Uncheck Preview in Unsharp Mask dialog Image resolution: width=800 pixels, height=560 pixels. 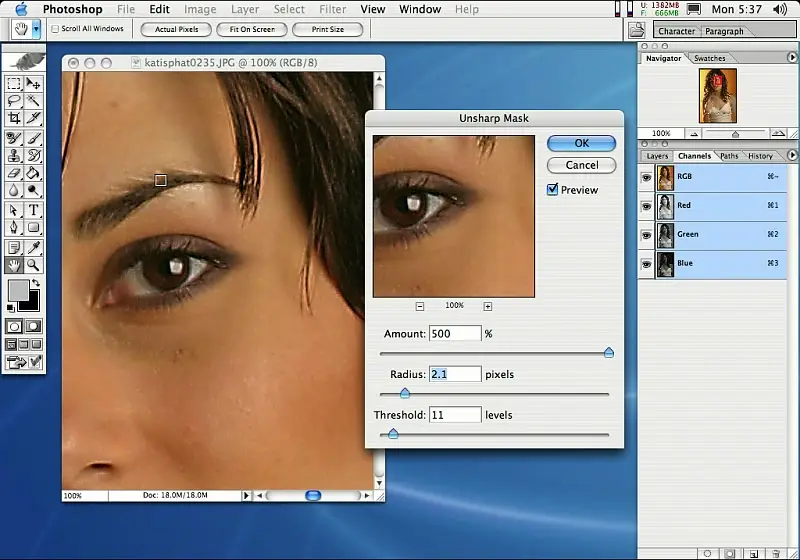point(553,190)
